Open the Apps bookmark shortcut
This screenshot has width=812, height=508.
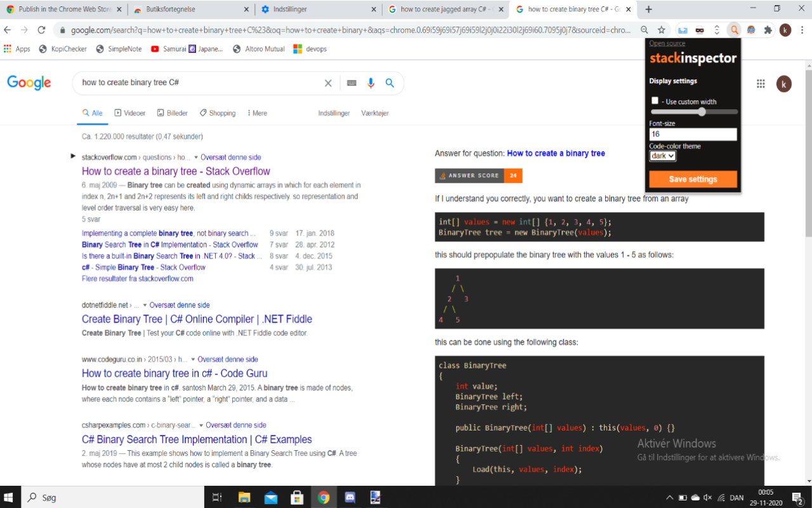pyautogui.click(x=17, y=49)
